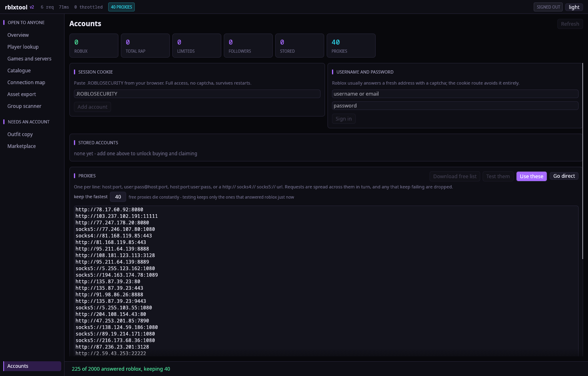
Task: Select the Accounts sidebar item
Action: pos(32,366)
